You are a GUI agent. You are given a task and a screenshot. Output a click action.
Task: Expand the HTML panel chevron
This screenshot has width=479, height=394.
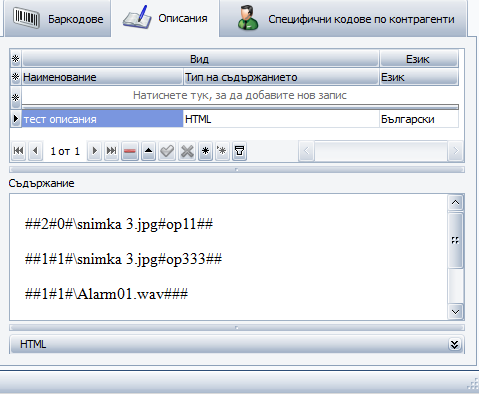click(x=454, y=344)
